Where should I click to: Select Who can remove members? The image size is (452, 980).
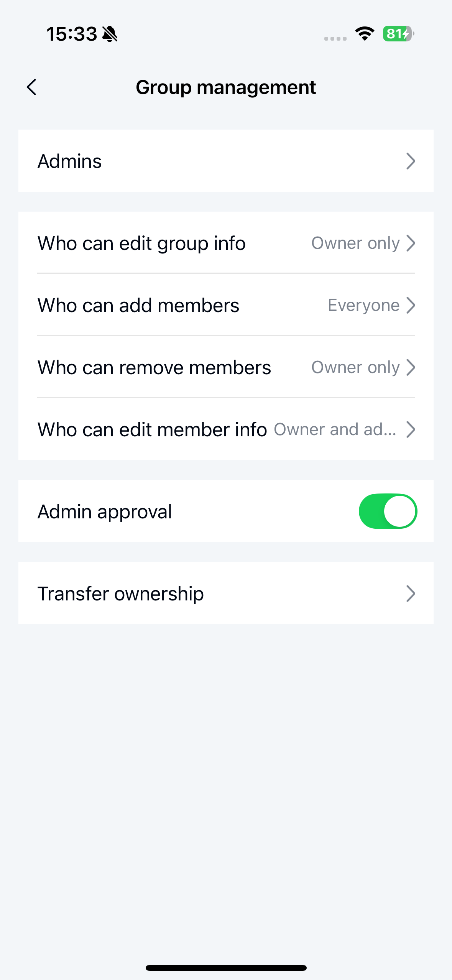[154, 367]
